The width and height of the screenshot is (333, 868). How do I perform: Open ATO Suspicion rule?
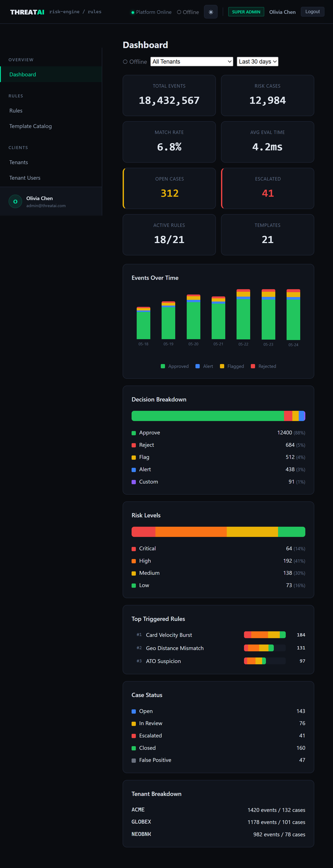(218, 661)
